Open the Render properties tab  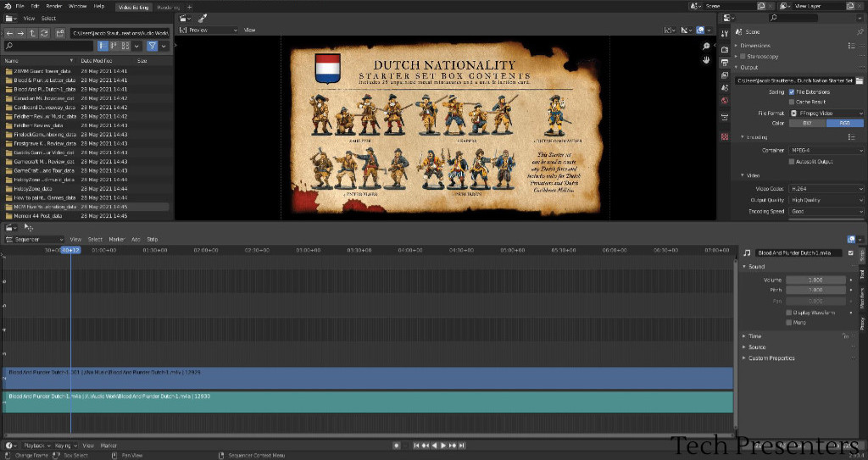coord(725,50)
